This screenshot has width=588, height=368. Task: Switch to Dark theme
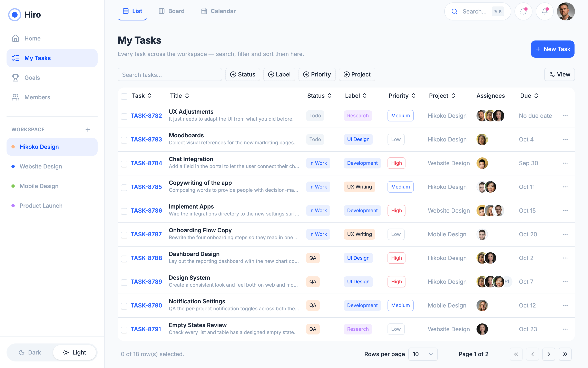tap(30, 352)
